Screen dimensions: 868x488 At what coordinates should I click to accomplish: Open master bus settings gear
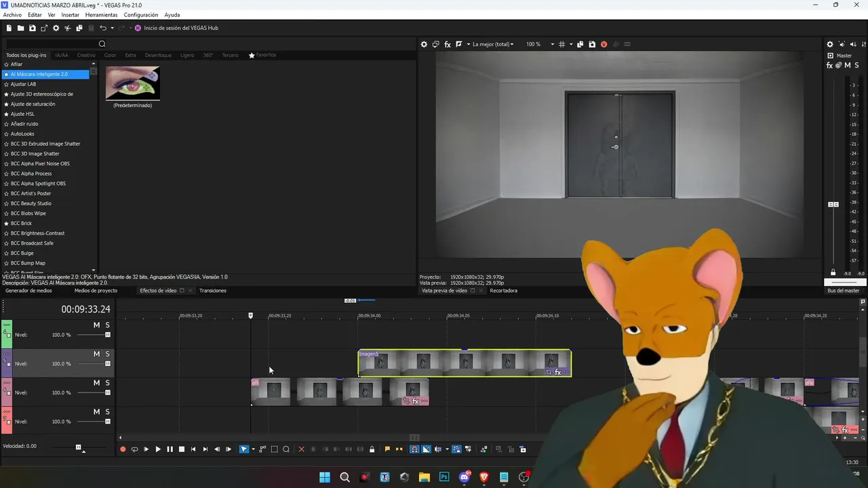(x=830, y=44)
